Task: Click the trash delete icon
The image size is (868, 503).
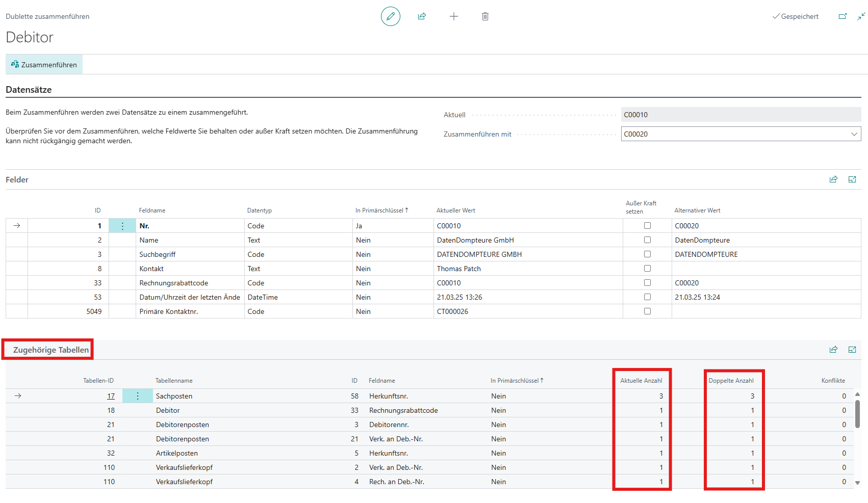Action: (485, 16)
